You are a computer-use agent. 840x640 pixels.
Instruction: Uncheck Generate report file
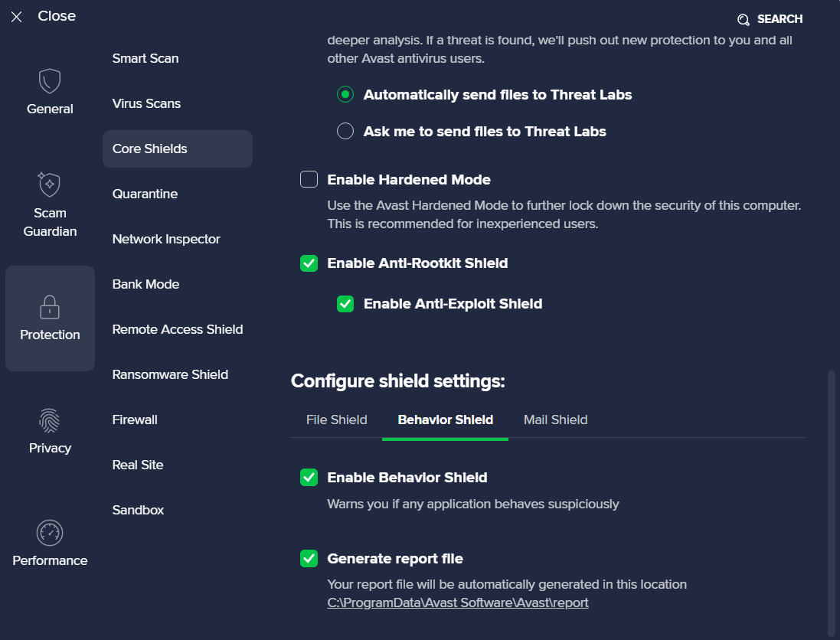[x=309, y=559]
